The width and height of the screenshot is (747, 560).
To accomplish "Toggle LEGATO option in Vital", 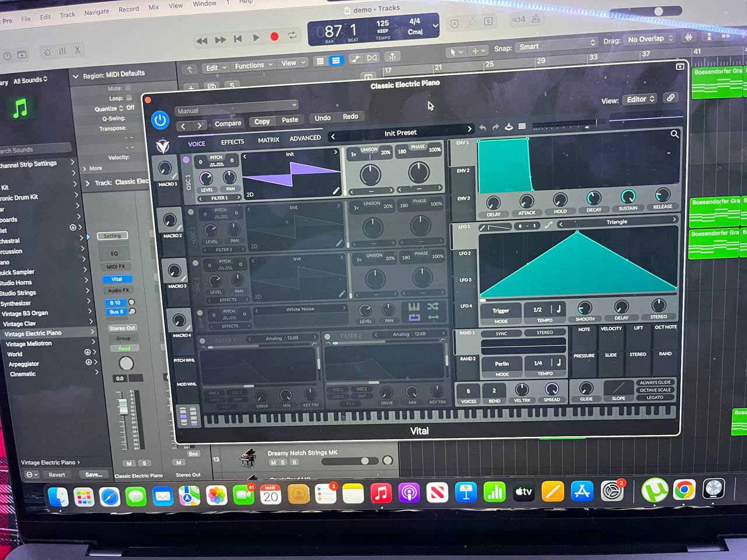I will click(655, 398).
